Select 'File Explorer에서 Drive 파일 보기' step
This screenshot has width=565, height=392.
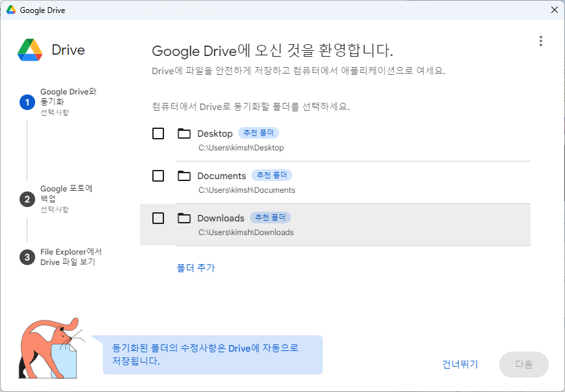[x=71, y=257]
